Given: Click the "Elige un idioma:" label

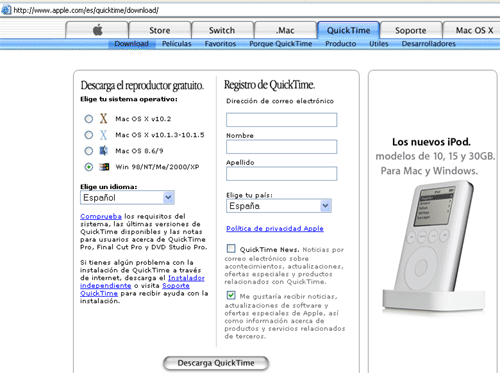Looking at the screenshot, I should 109,187.
